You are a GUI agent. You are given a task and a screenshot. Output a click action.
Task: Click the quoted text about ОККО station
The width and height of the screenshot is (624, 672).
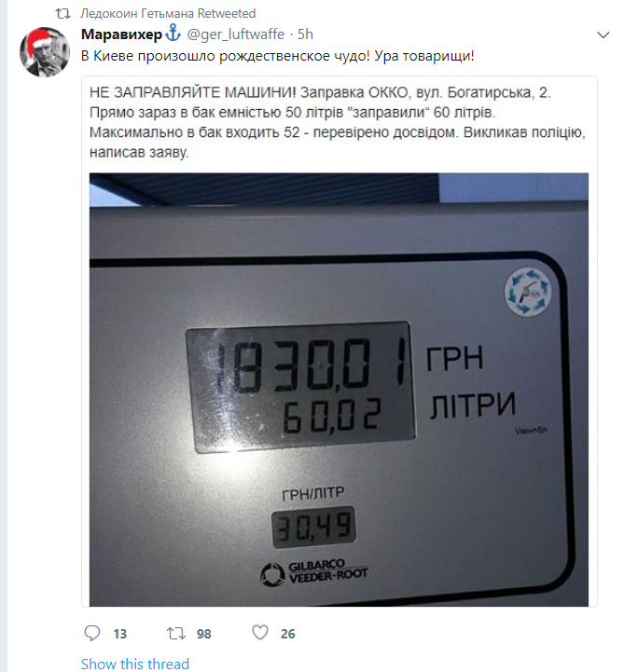pyautogui.click(x=338, y=122)
